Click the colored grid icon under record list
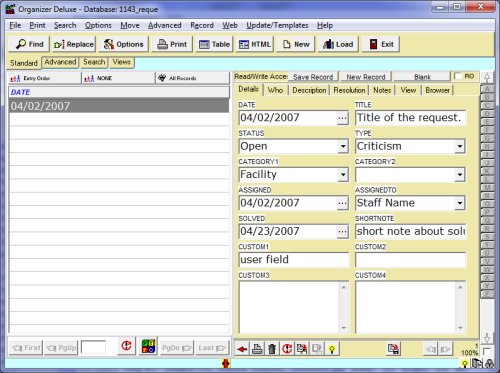The width and height of the screenshot is (500, 373). point(148,346)
